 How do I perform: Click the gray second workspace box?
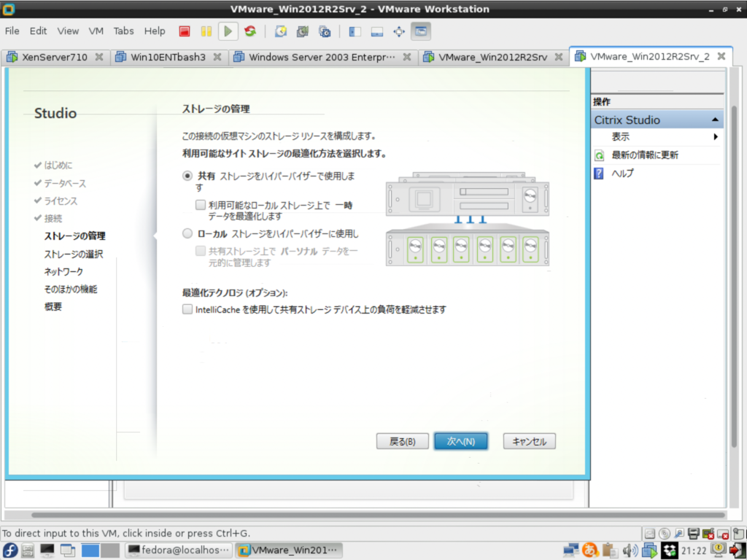pyautogui.click(x=110, y=551)
